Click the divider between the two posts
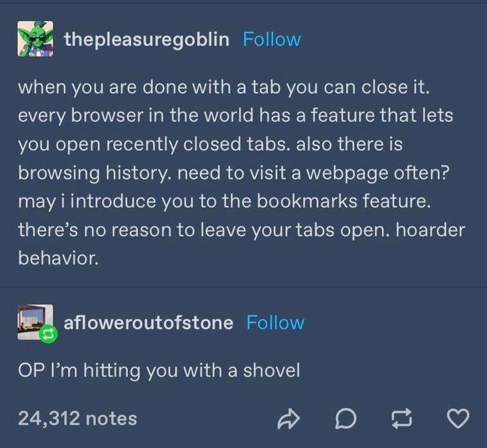487x448 pixels. [x=243, y=287]
